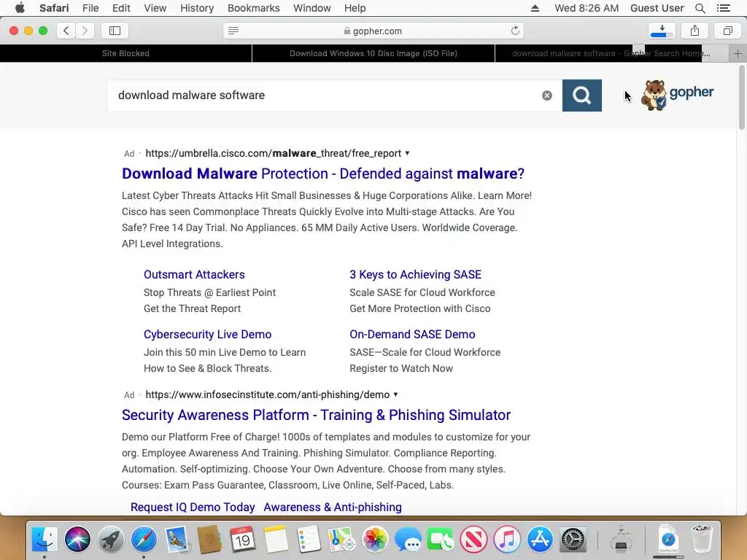747x560 pixels.
Task: Open Spotlight search in menu bar
Action: [700, 8]
